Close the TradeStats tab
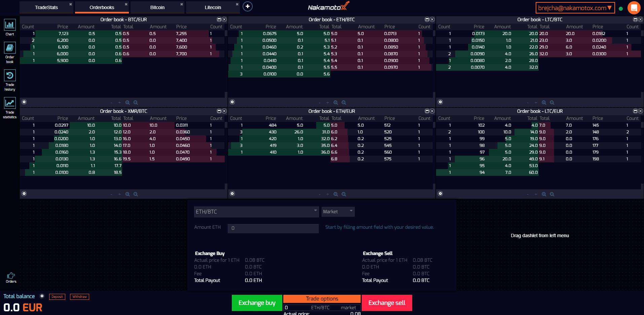This screenshot has height=315, width=644. [71, 4]
